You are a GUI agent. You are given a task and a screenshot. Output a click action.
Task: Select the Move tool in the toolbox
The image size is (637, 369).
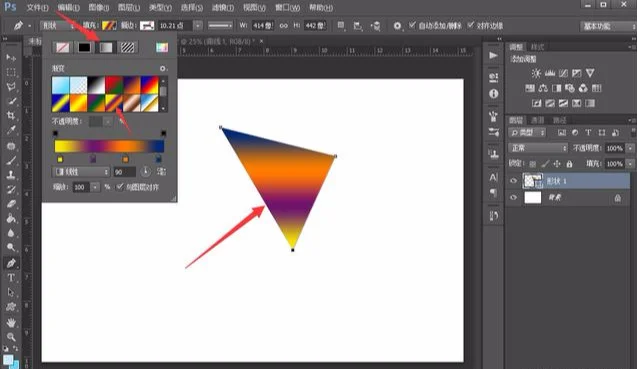11,58
